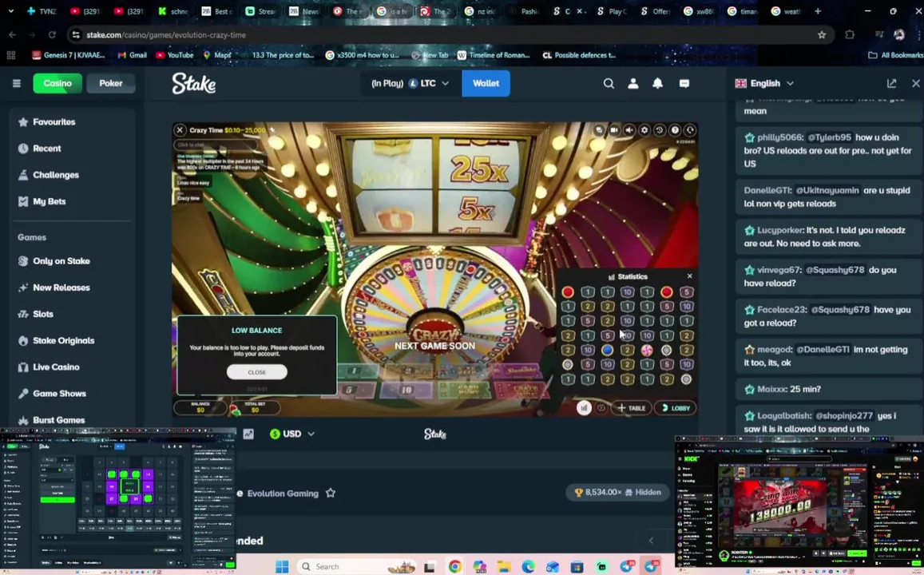The image size is (924, 575).
Task: Bookmark this page star icon
Action: (822, 35)
